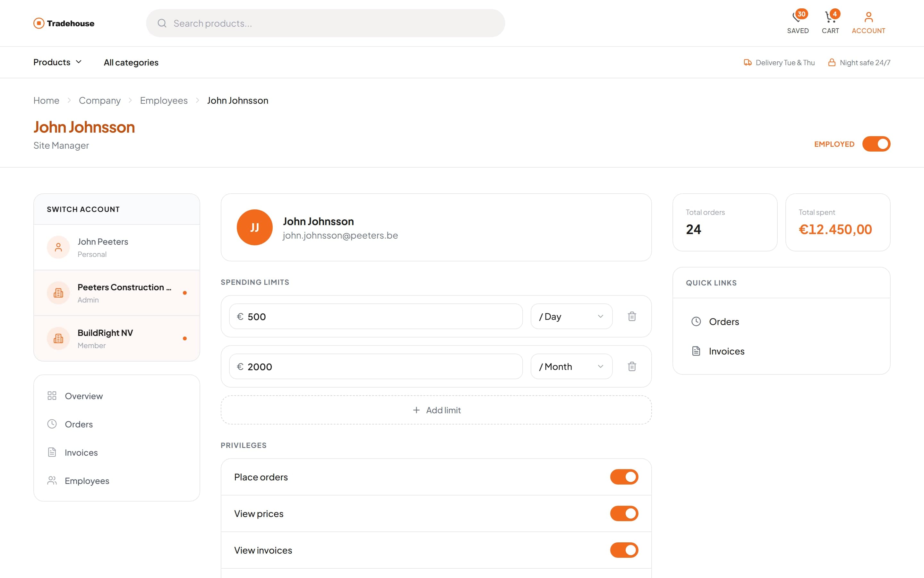
Task: Click the John Peeters personal account icon
Action: (58, 247)
